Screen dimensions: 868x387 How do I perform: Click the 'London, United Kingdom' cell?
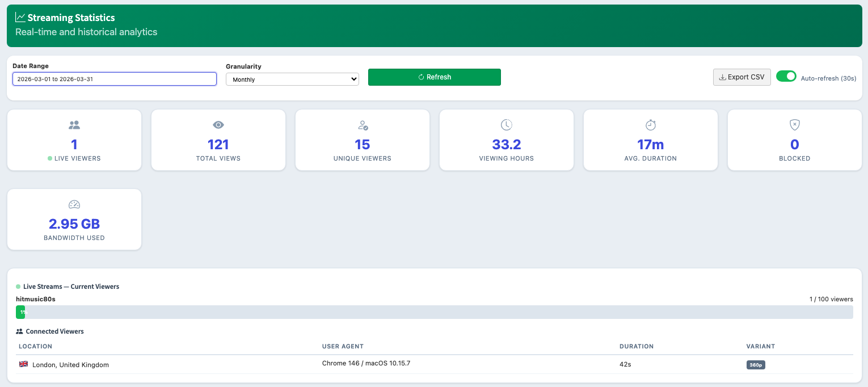pyautogui.click(x=70, y=365)
